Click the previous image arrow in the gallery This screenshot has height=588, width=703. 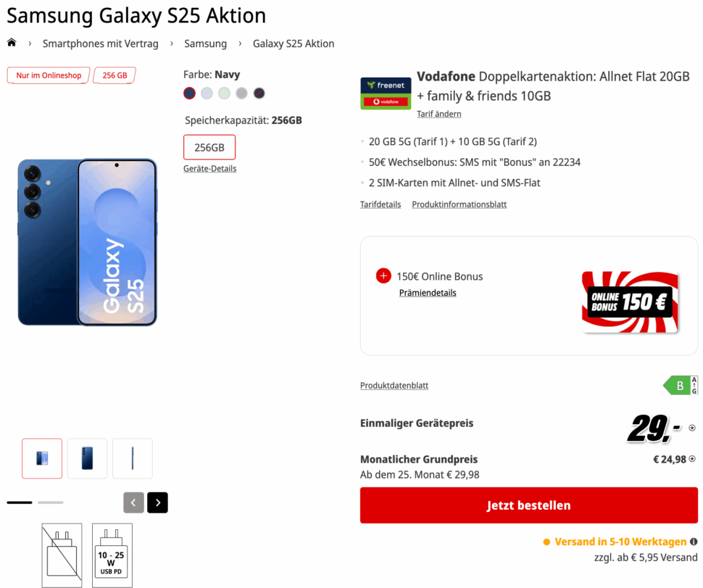pos(133,502)
